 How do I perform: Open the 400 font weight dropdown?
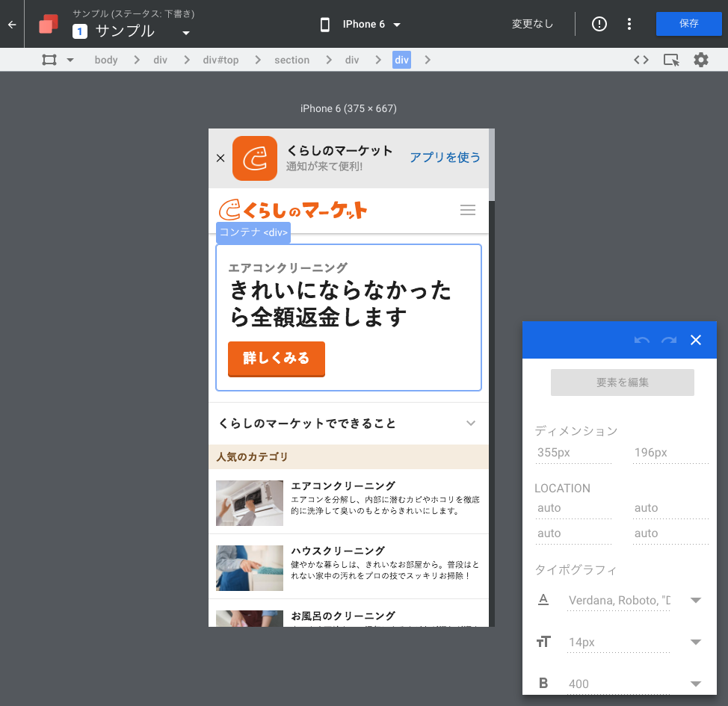[x=695, y=684]
